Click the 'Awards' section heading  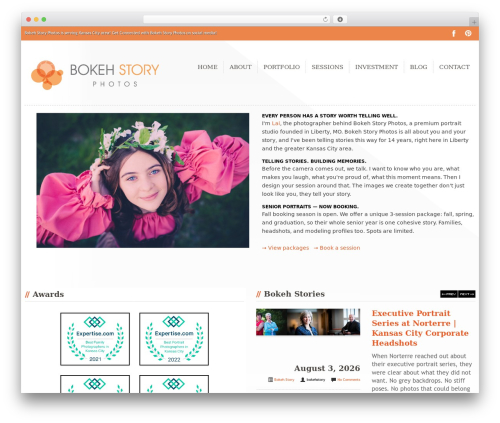[48, 294]
